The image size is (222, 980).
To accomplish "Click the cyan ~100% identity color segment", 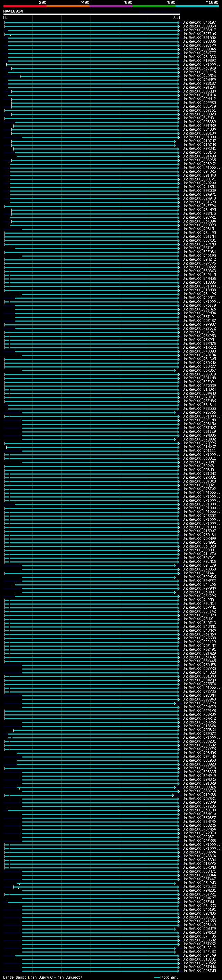I will pyautogui.click(x=197, y=7).
